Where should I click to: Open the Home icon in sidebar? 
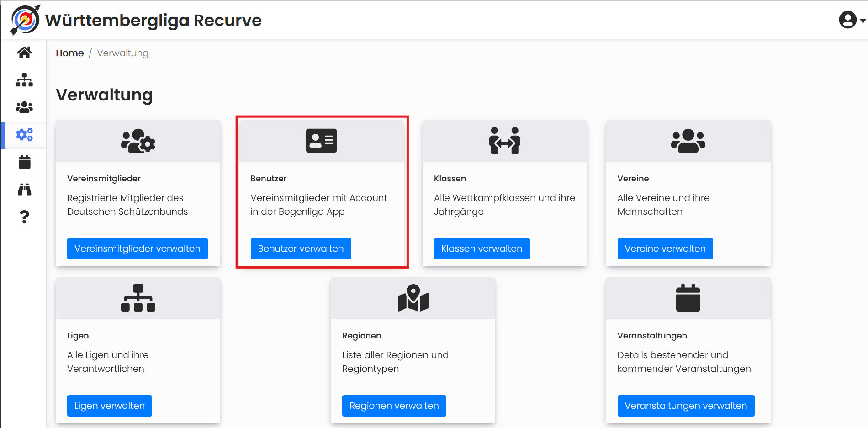tap(24, 53)
